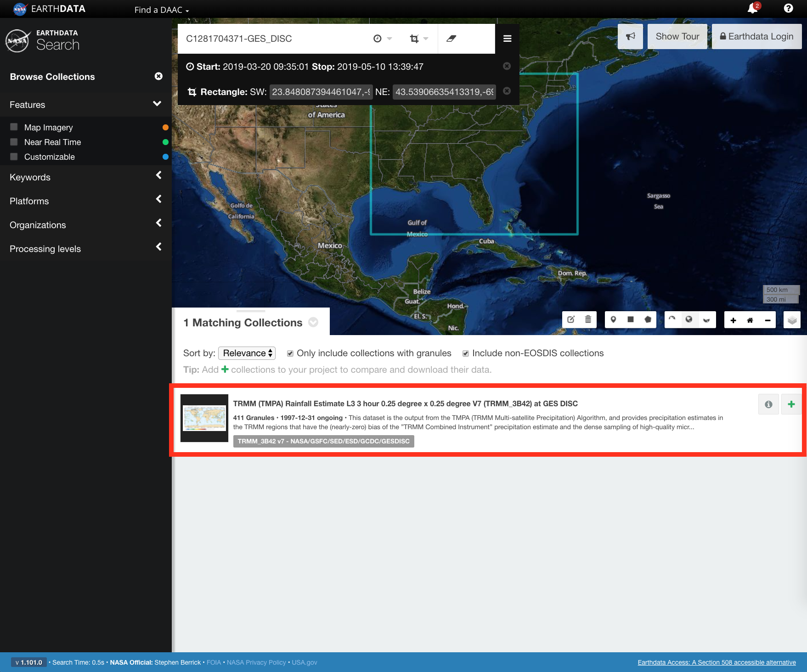Reset map view with home icon
Screen dimensions: 807x672
(x=750, y=320)
